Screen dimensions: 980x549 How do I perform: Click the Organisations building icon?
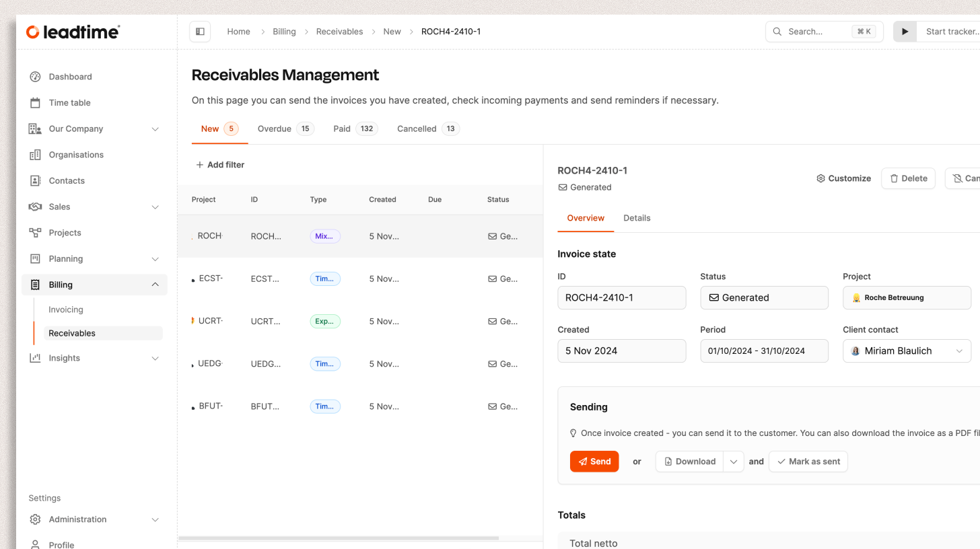35,155
